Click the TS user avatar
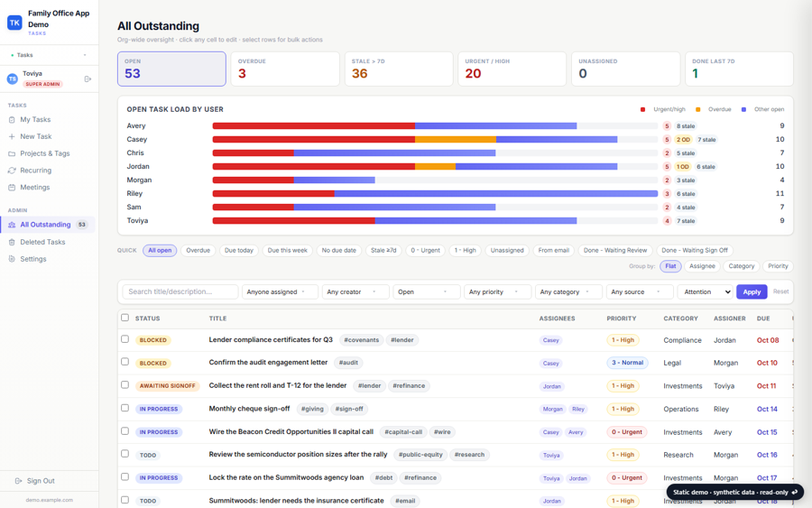 coord(13,79)
